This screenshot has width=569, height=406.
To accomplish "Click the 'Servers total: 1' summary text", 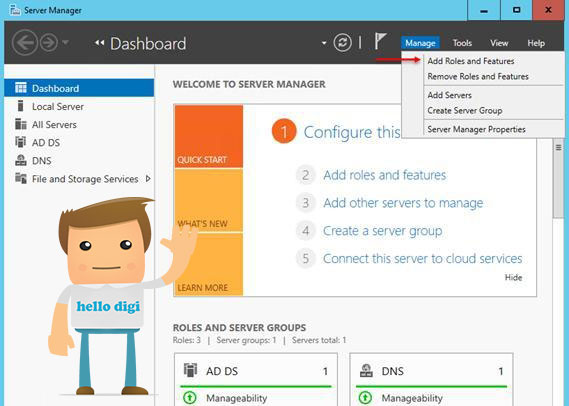I will (x=319, y=340).
